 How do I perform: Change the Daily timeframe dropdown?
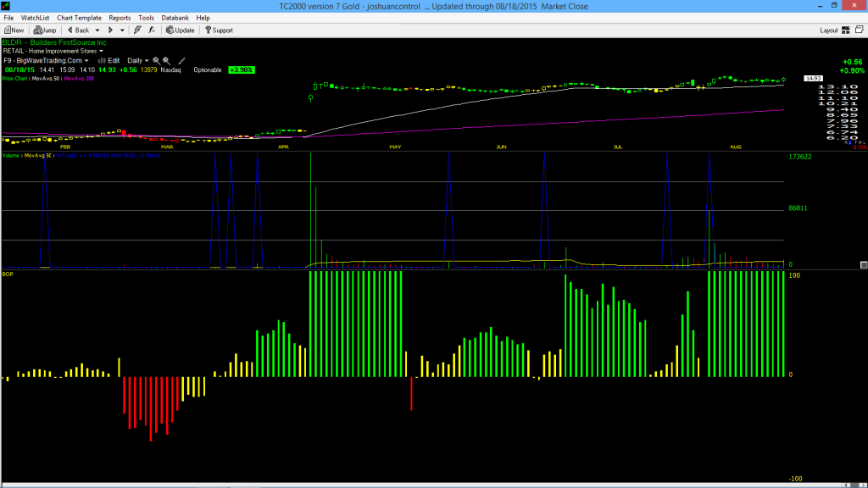[138, 61]
